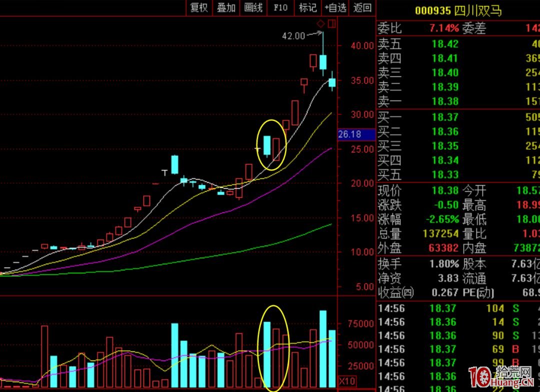The height and width of the screenshot is (392, 540).
Task: Open the F10 company info page
Action: point(280,7)
